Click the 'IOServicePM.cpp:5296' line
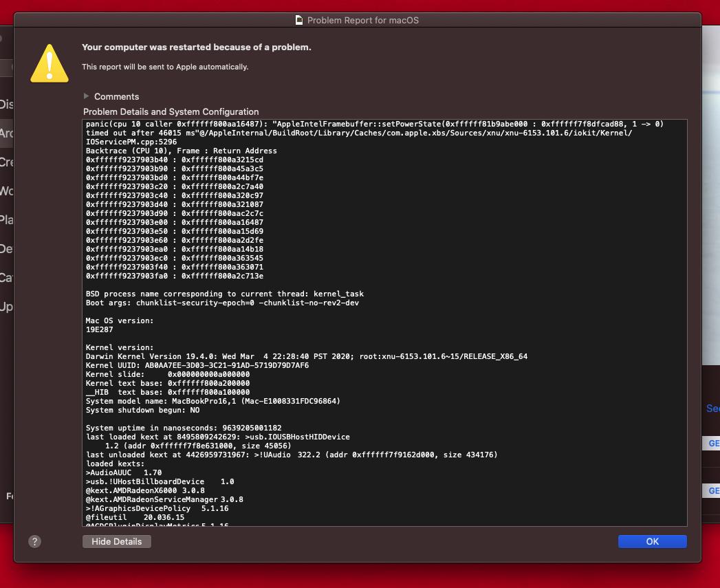This screenshot has width=720, height=588. pyautogui.click(x=131, y=142)
